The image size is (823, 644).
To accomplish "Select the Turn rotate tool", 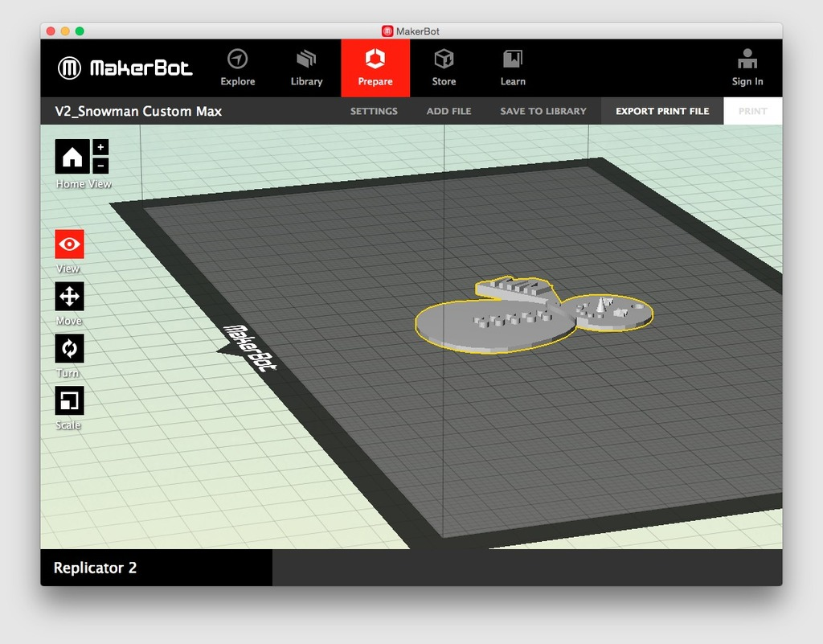I will click(x=69, y=348).
